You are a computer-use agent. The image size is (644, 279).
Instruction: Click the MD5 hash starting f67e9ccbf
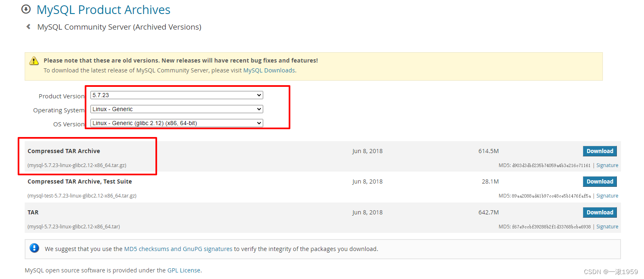coord(551,227)
